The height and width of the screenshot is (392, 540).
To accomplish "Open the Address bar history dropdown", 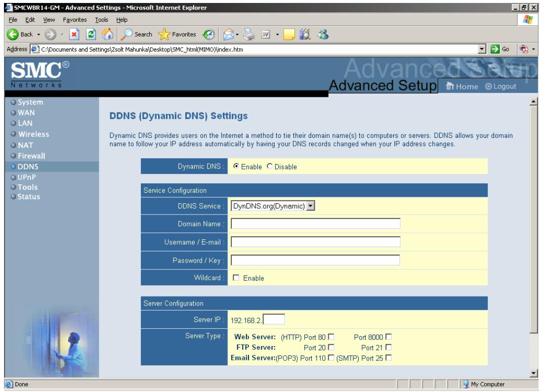I will (482, 49).
